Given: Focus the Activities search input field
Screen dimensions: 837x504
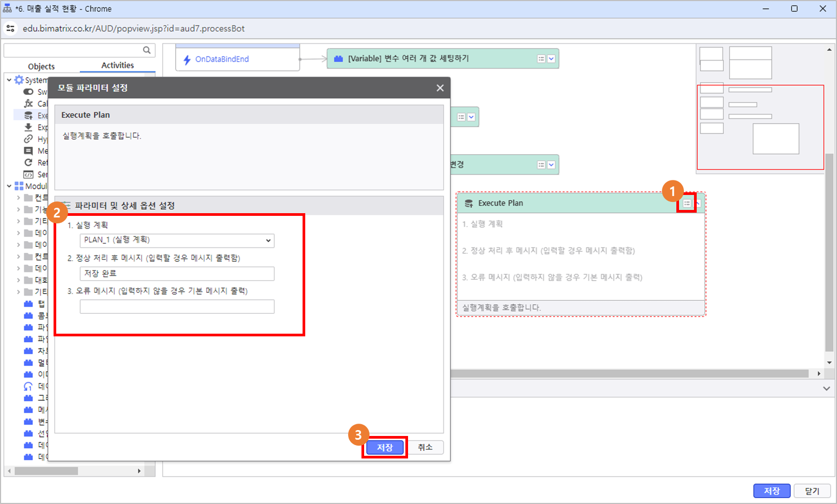Looking at the screenshot, I should pyautogui.click(x=74, y=50).
